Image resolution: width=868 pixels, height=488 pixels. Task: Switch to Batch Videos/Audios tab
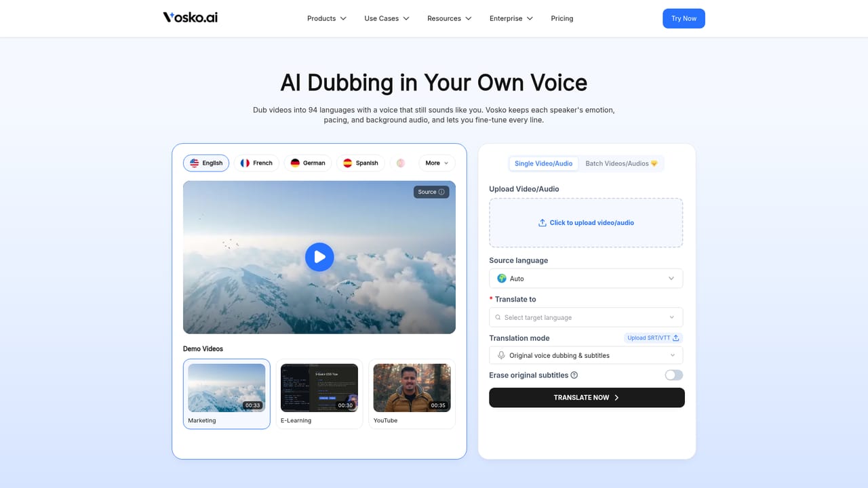click(621, 163)
